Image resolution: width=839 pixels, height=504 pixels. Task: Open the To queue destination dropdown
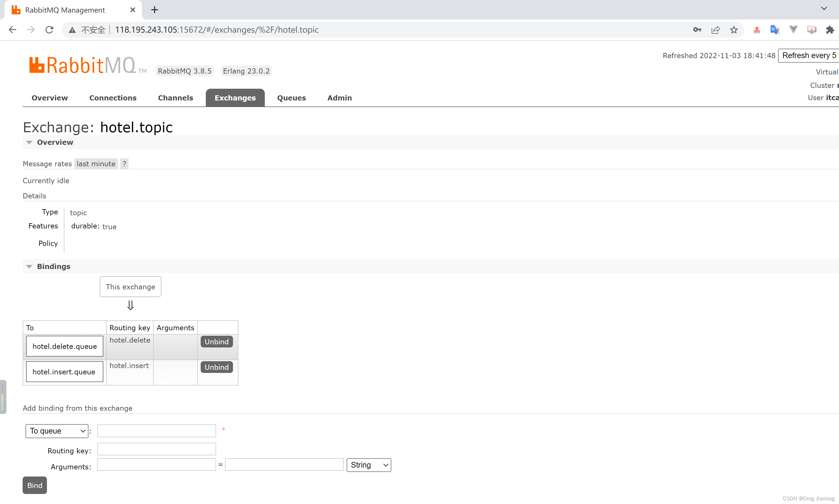click(x=57, y=431)
